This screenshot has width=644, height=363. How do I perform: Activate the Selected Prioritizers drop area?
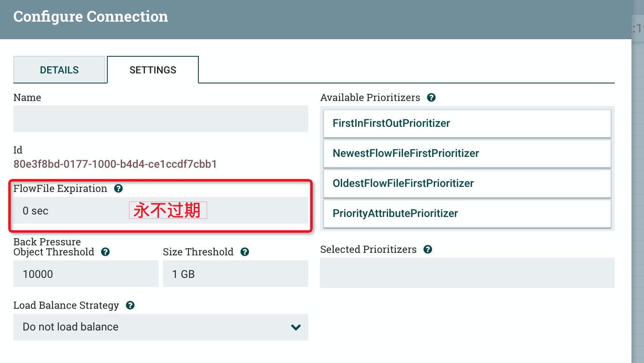click(x=467, y=273)
